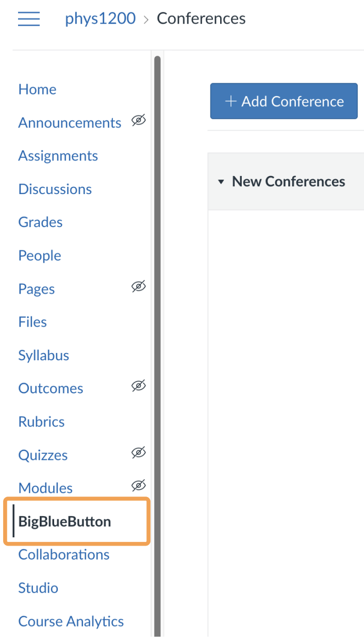Collapse the New Conferences section
This screenshot has width=364, height=638.
click(222, 182)
